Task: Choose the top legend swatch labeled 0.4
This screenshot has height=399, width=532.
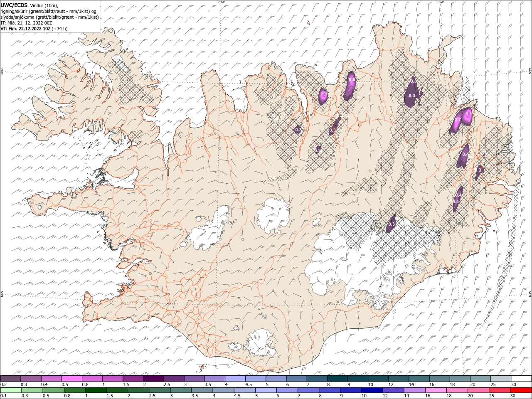Action: [x=51, y=379]
